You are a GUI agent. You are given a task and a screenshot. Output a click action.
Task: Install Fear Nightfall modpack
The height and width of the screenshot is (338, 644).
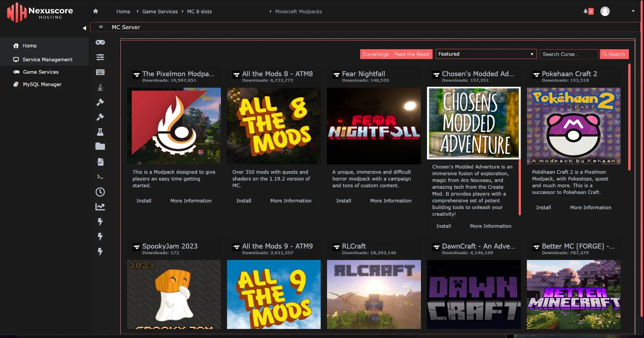tap(344, 201)
